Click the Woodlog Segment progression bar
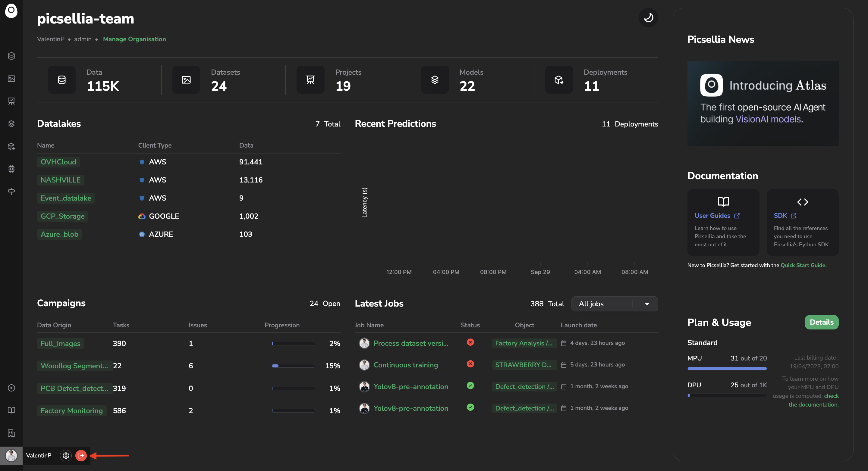The height and width of the screenshot is (471, 868). [x=293, y=366]
